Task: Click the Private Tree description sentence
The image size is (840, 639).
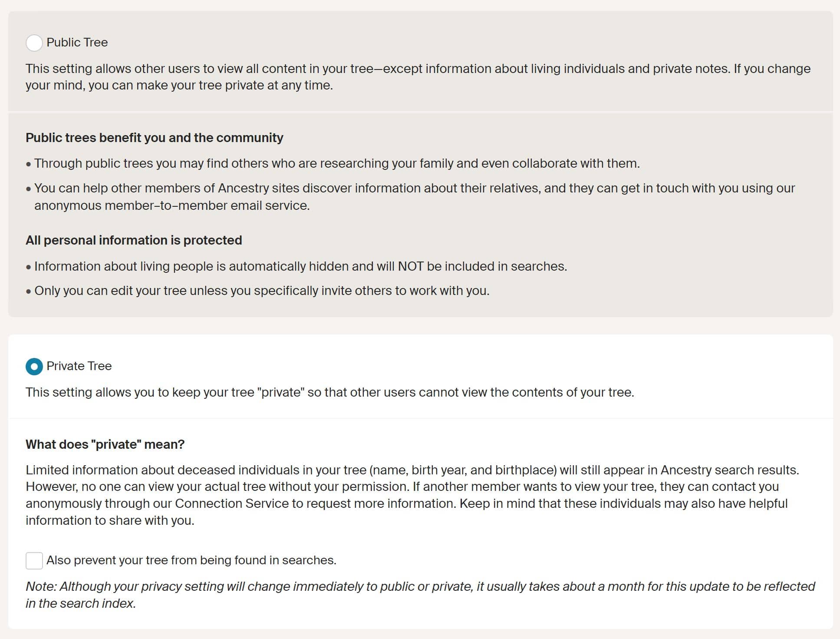Action: click(330, 392)
